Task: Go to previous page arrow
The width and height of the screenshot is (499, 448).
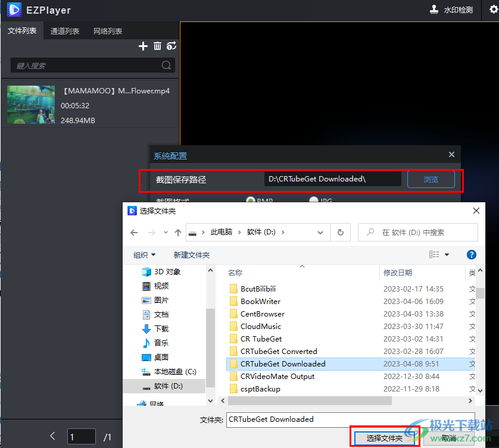Action: pos(53,436)
